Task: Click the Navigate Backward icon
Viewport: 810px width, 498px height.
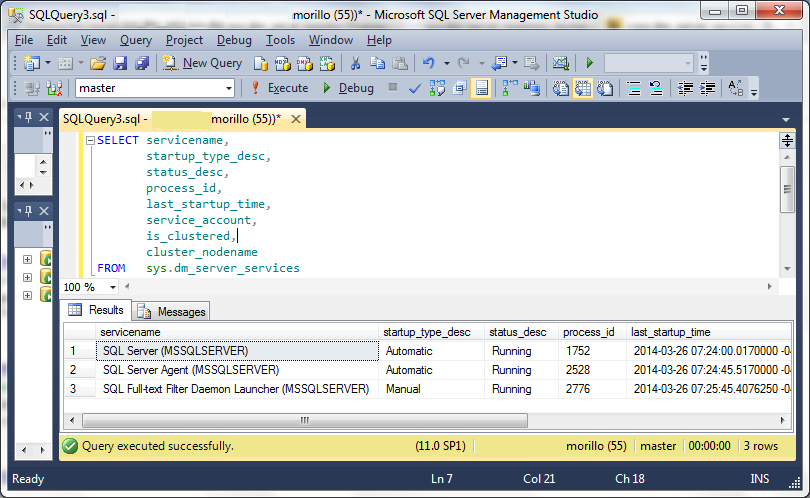Action: (x=500, y=63)
